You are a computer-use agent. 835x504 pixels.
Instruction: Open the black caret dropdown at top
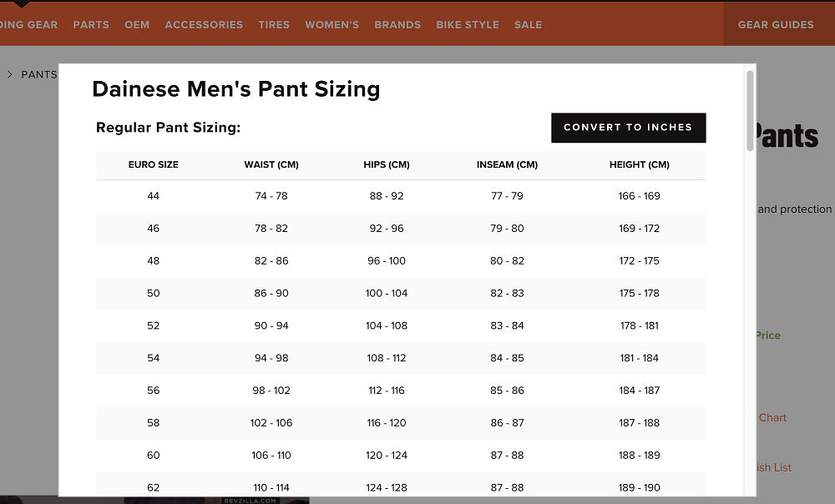tap(22, 6)
